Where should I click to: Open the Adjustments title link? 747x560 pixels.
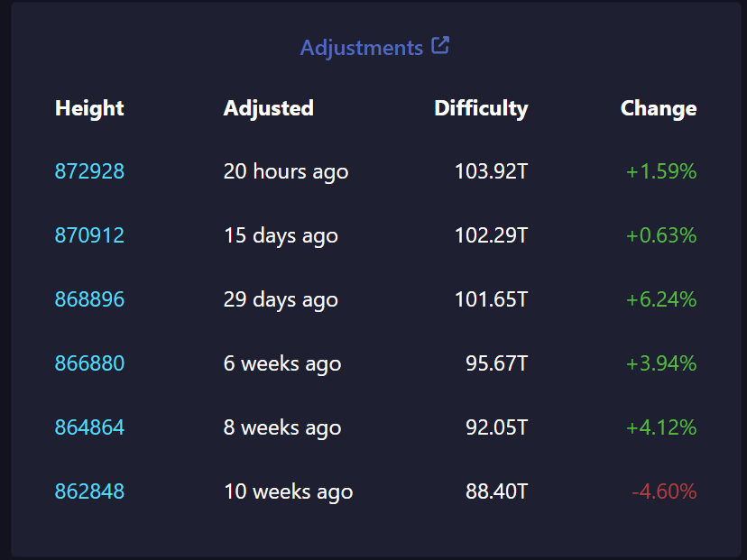coord(361,48)
